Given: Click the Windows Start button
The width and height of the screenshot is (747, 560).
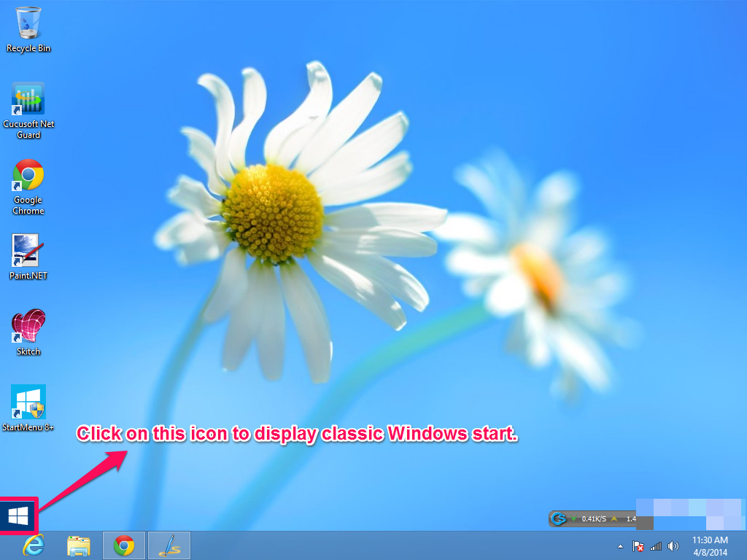Looking at the screenshot, I should pyautogui.click(x=18, y=516).
